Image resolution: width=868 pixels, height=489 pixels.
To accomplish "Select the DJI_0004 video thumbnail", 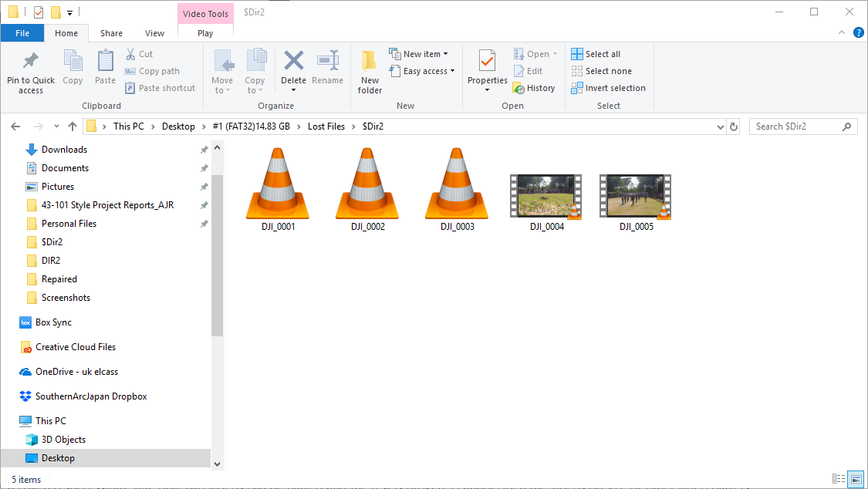I will (x=546, y=197).
